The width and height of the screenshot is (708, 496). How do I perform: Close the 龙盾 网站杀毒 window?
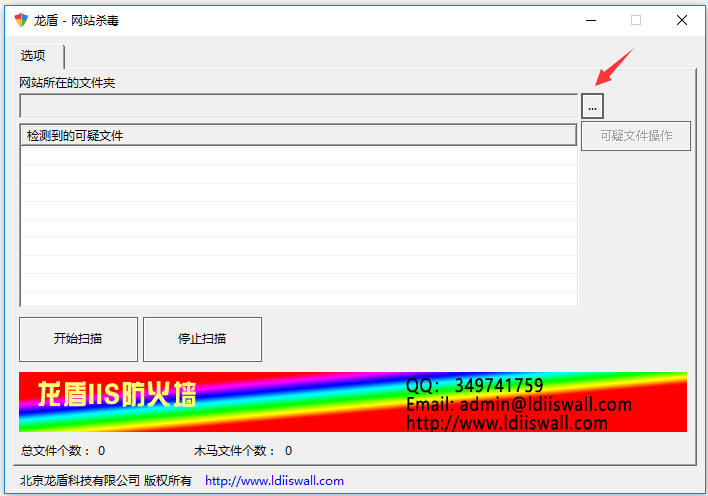682,20
